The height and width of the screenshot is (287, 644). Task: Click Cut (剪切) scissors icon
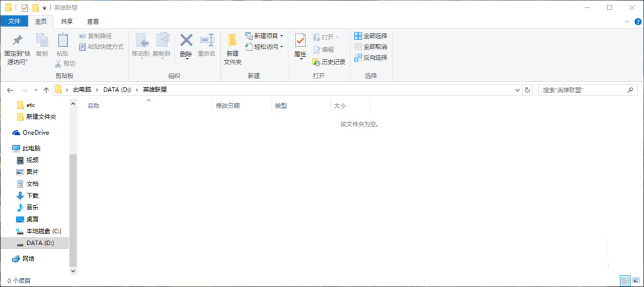58,63
